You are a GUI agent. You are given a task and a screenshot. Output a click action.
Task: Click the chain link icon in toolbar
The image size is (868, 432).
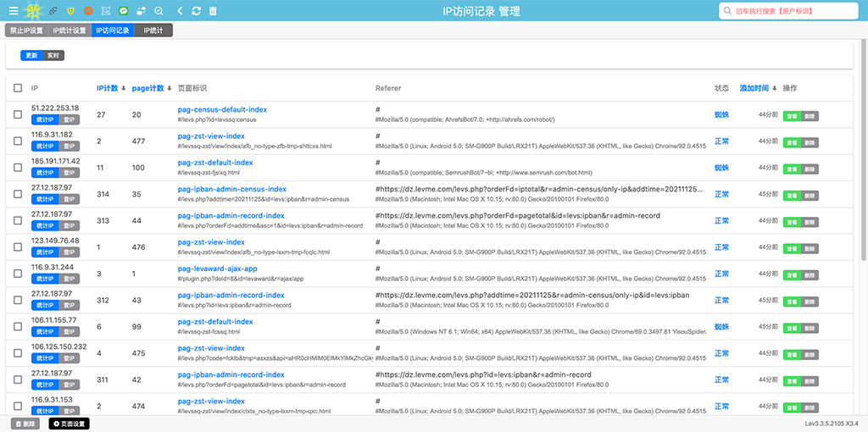[53, 11]
